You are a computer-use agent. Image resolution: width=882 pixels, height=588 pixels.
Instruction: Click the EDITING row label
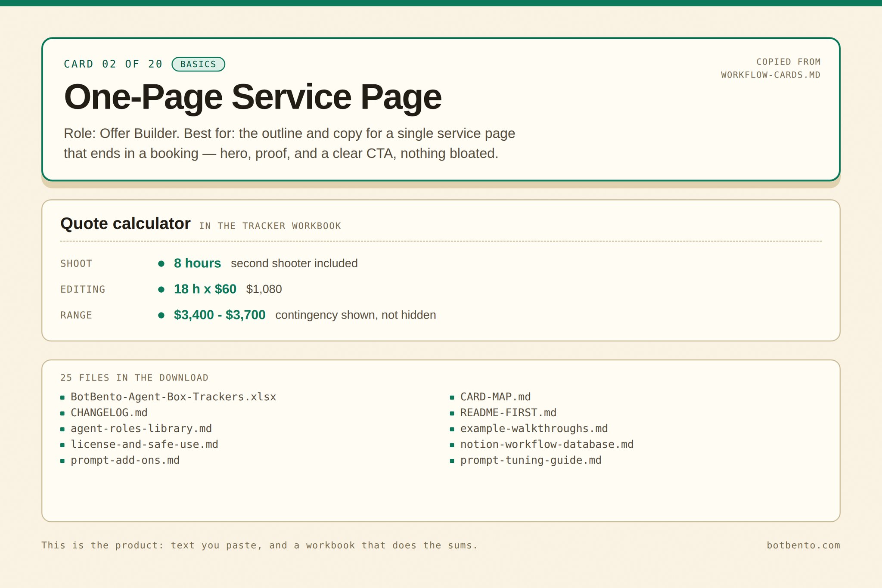(x=83, y=289)
